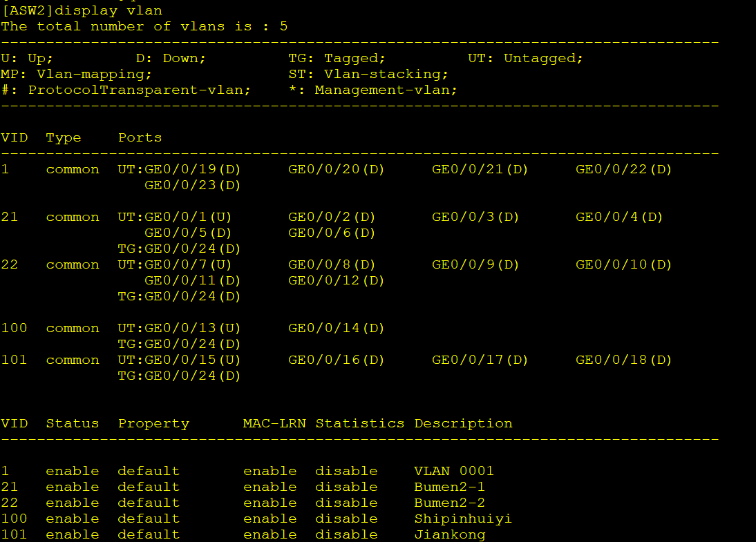Click GE0/0/15(U) port in VLAN 101

pyautogui.click(x=192, y=360)
